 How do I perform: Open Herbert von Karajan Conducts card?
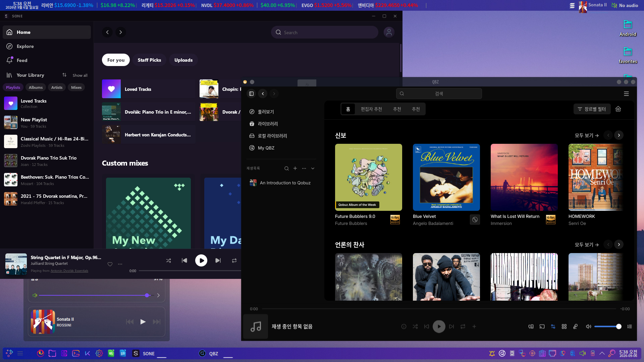(x=148, y=135)
